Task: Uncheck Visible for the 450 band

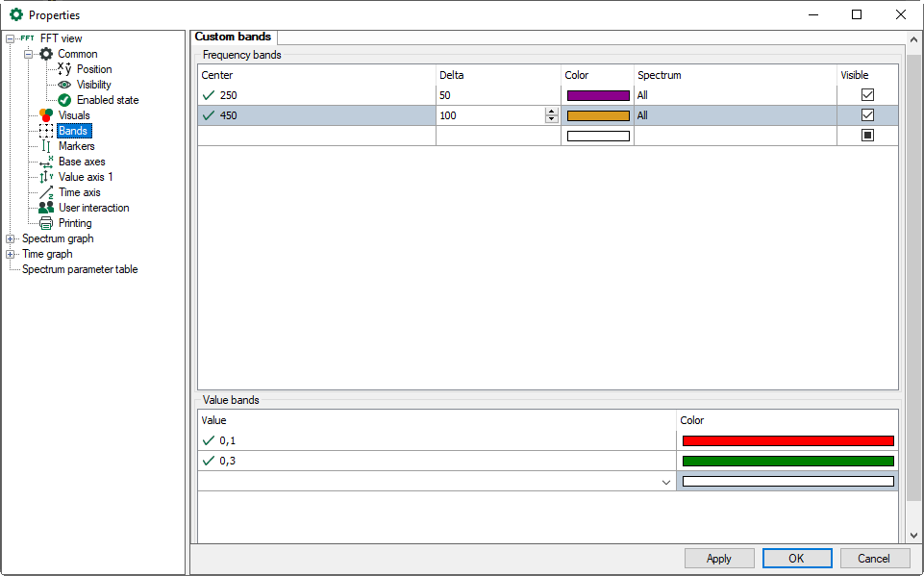Action: coord(867,115)
